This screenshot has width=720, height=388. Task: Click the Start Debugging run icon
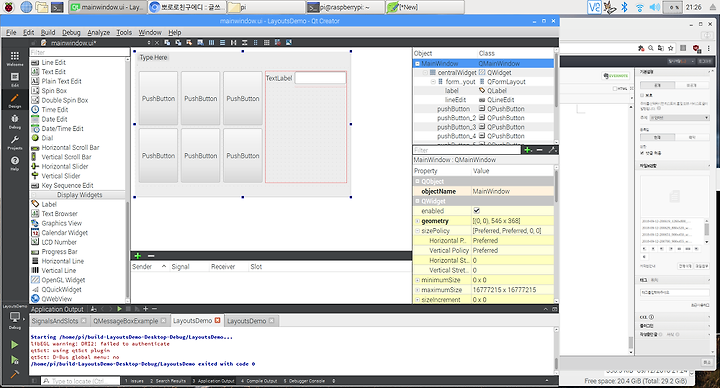15,360
